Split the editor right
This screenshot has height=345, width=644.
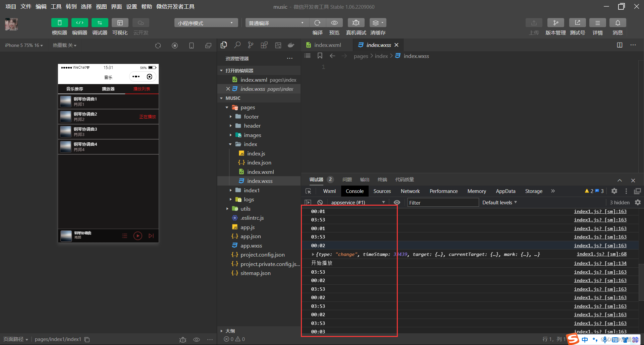(x=620, y=45)
